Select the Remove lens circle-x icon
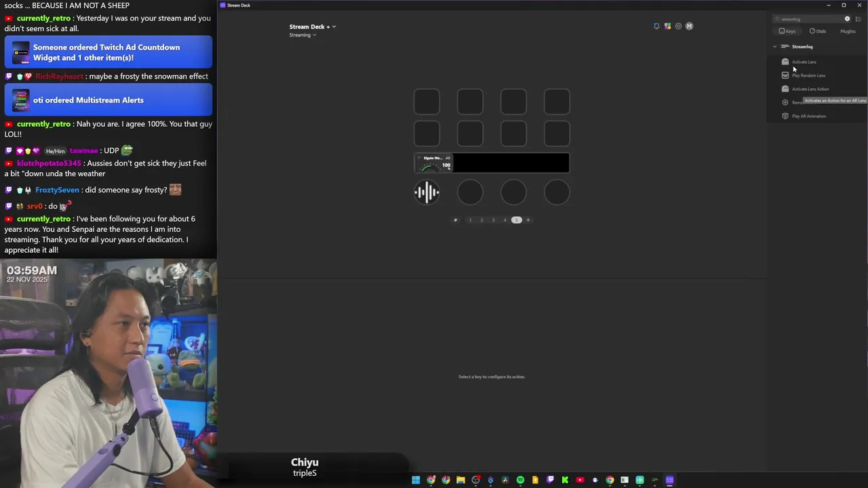 click(x=785, y=102)
